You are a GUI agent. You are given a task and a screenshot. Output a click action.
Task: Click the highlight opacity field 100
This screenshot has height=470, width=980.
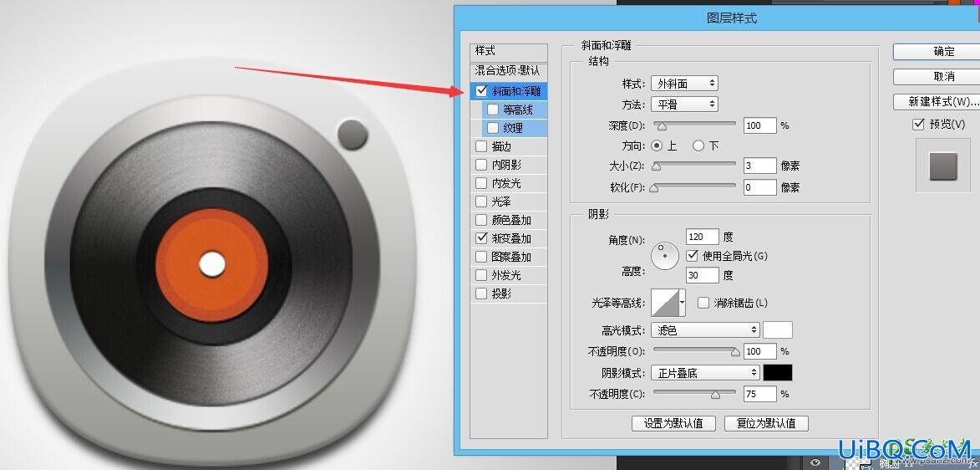760,351
